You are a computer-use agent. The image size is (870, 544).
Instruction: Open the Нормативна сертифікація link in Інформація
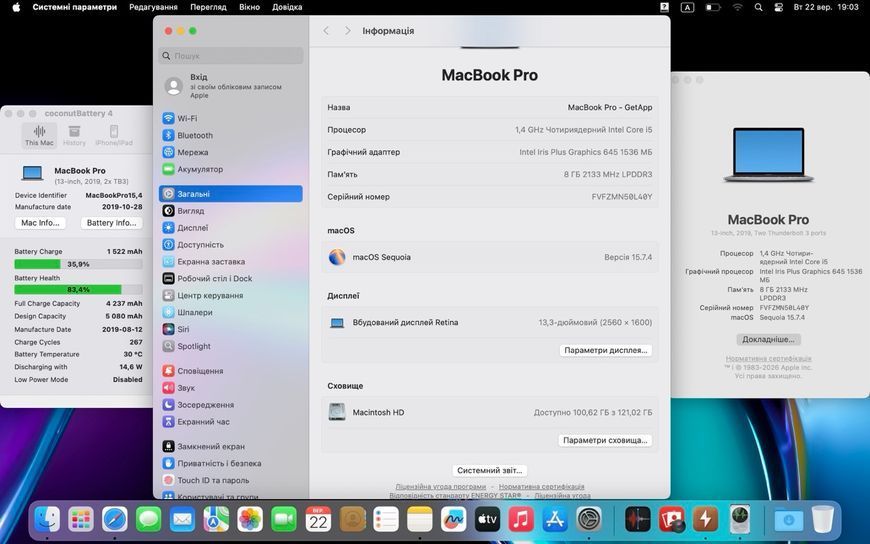[x=542, y=487]
